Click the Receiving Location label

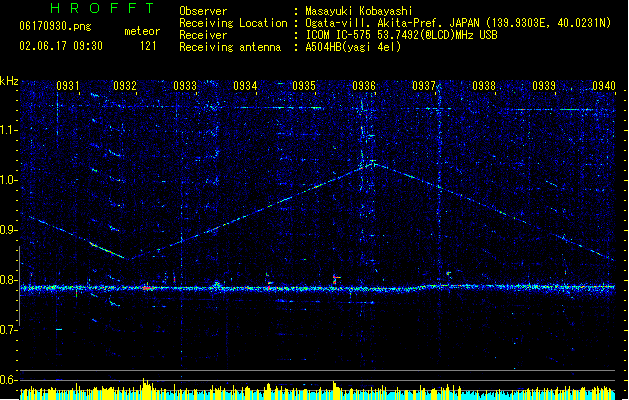(x=233, y=23)
